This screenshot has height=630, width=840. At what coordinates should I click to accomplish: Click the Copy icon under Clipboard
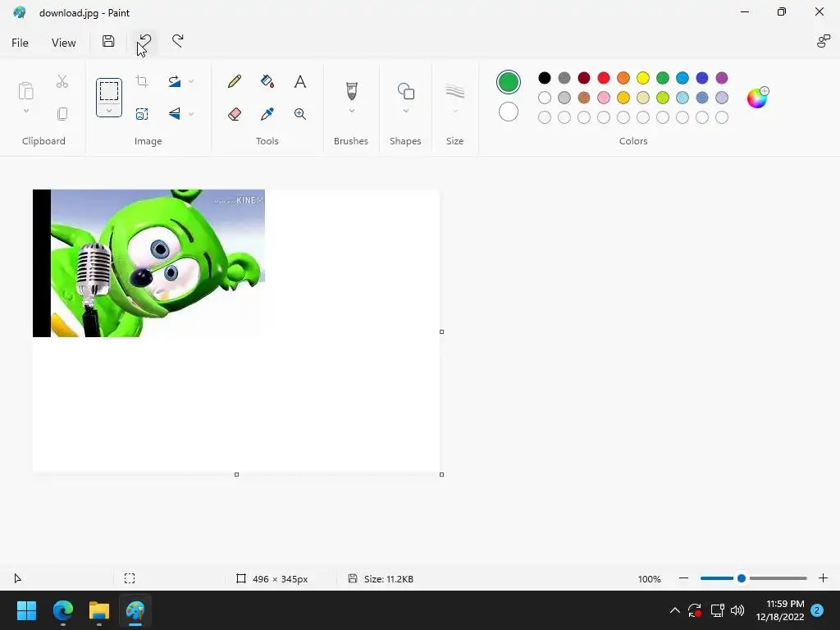click(62, 113)
